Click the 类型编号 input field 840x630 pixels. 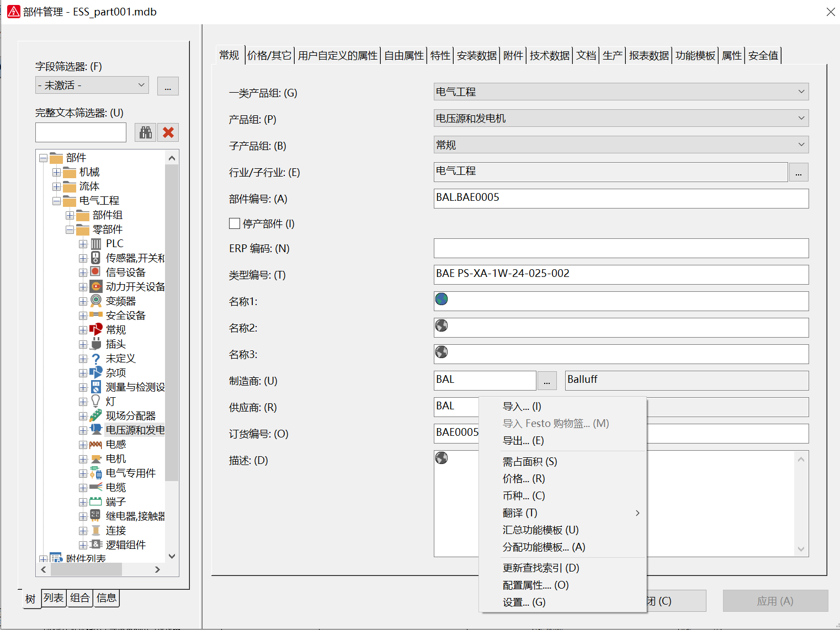point(621,275)
